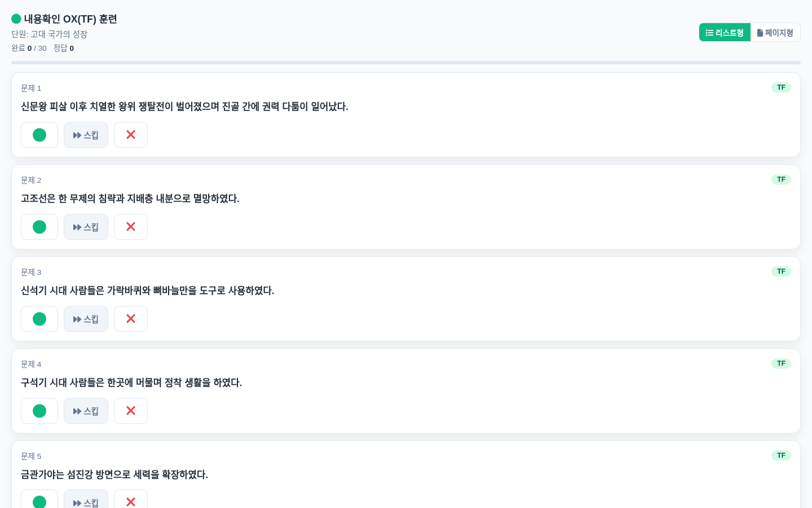Select the green O icon for question 2

click(39, 227)
